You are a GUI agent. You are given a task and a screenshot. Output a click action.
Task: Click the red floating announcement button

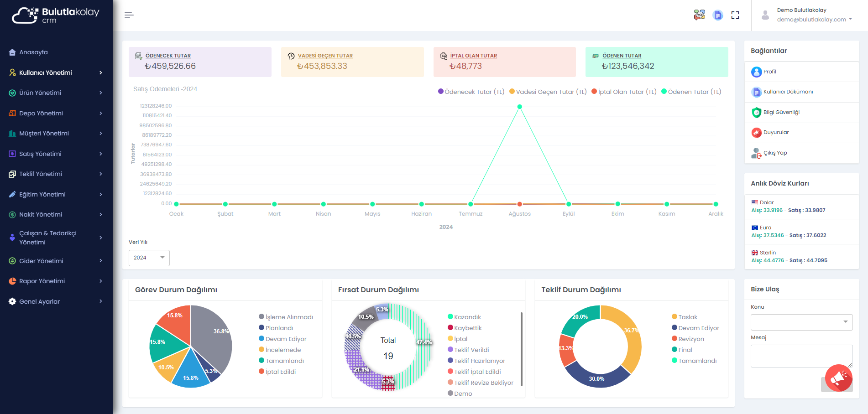tap(838, 378)
